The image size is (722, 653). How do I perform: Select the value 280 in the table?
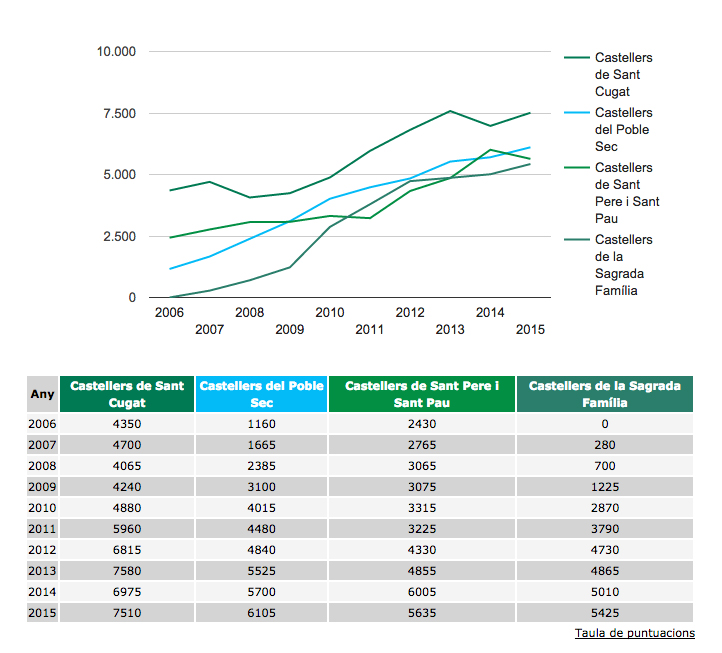(605, 445)
